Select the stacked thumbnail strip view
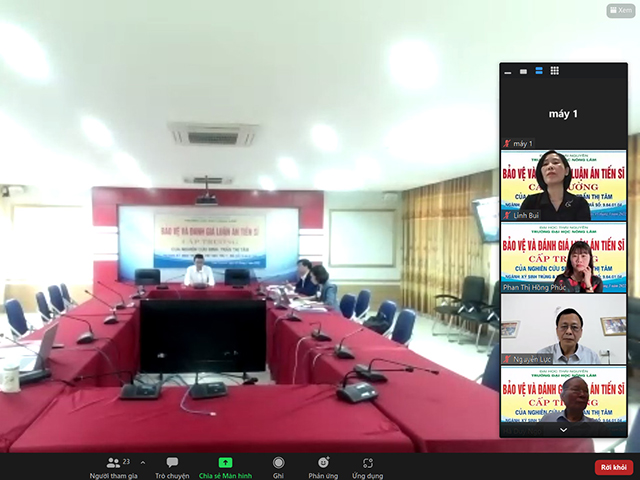640x480 pixels. [x=539, y=71]
